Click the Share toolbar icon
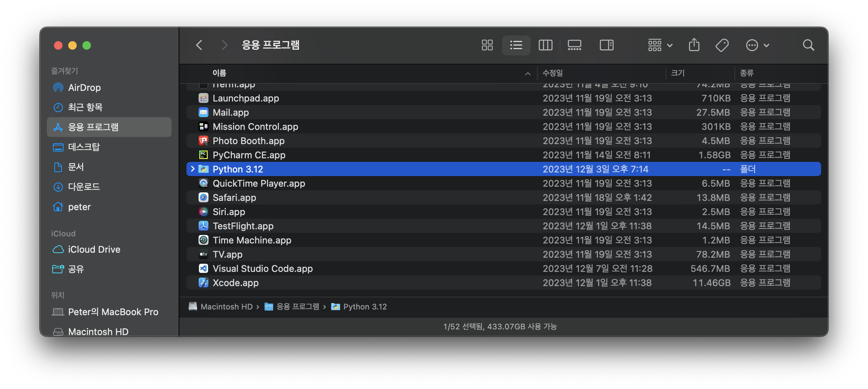Image resolution: width=868 pixels, height=389 pixels. [694, 45]
